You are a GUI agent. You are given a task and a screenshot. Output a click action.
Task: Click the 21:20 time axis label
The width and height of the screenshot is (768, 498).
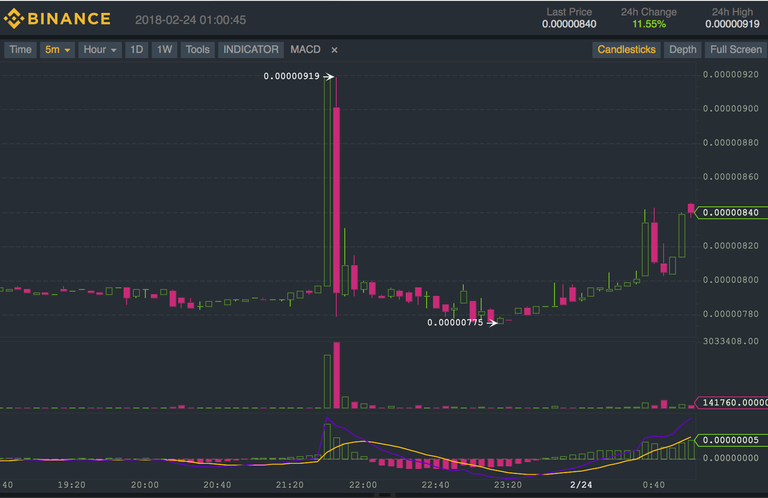289,485
